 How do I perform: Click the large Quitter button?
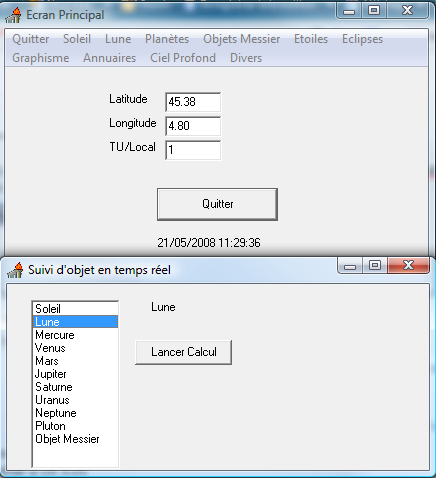(217, 204)
